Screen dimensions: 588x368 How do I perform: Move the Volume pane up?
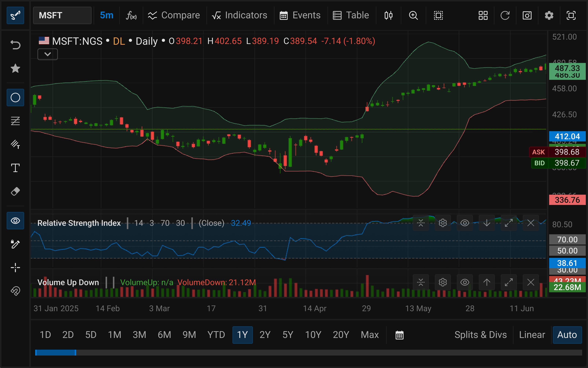tap(487, 282)
